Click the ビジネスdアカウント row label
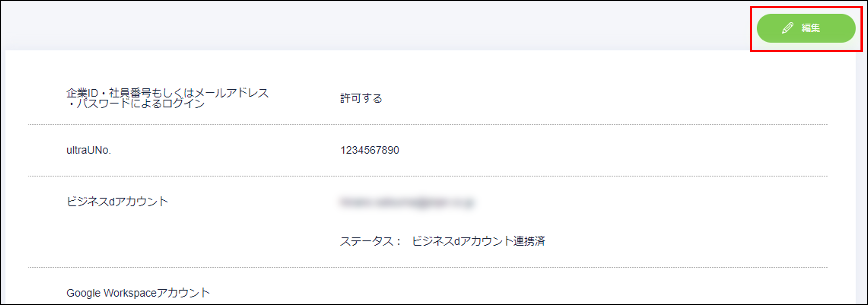The width and height of the screenshot is (868, 305). 117,201
